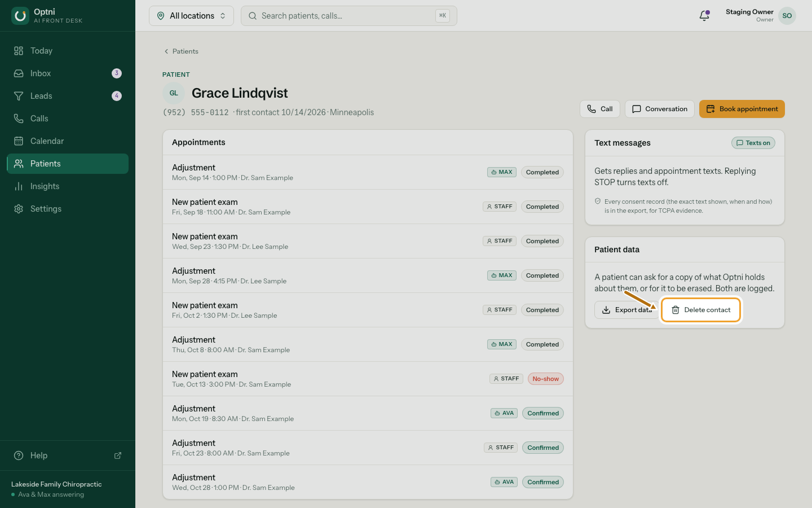
Task: Click the Leads count badge 4
Action: (x=117, y=96)
